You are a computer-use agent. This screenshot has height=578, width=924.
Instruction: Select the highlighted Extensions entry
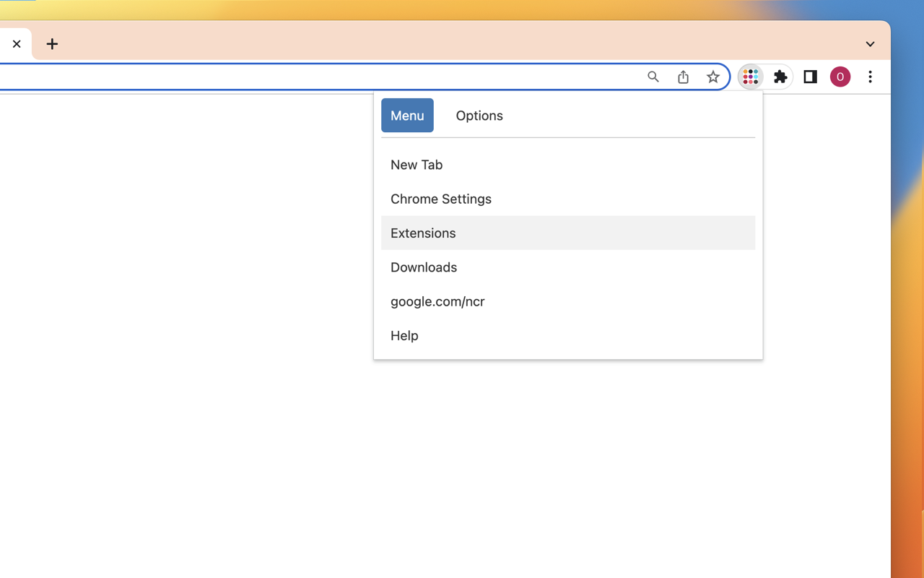point(423,233)
